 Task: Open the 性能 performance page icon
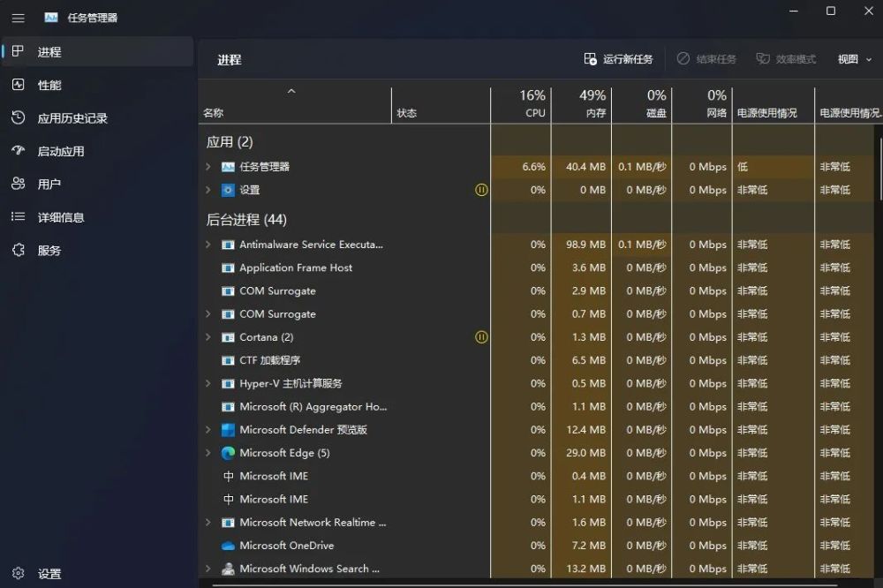[x=18, y=85]
